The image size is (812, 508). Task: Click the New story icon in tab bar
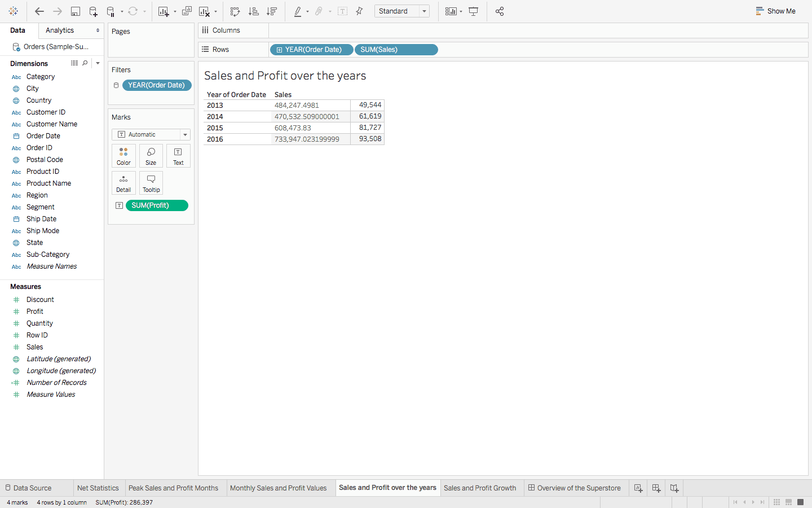(x=674, y=488)
